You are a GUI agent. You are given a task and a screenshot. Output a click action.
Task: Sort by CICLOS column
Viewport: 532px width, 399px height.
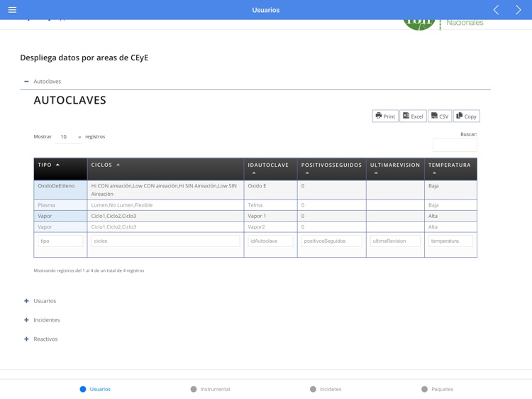165,169
